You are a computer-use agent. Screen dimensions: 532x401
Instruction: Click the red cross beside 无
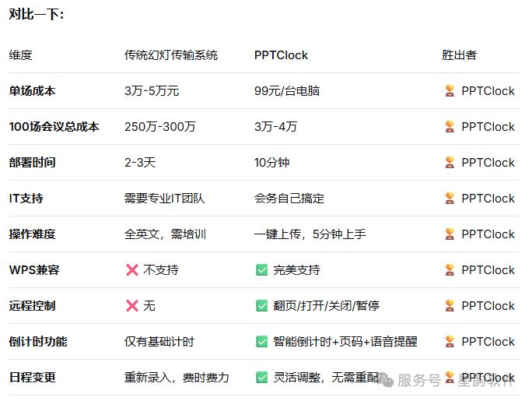pos(132,305)
